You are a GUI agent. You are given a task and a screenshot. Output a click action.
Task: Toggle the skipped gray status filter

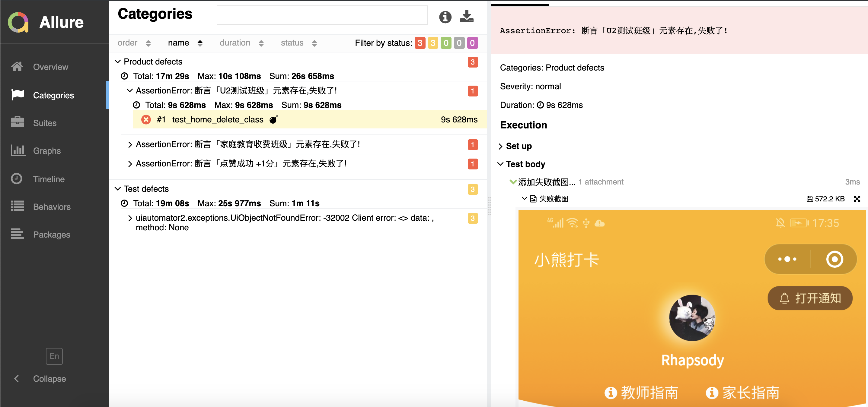tap(459, 43)
